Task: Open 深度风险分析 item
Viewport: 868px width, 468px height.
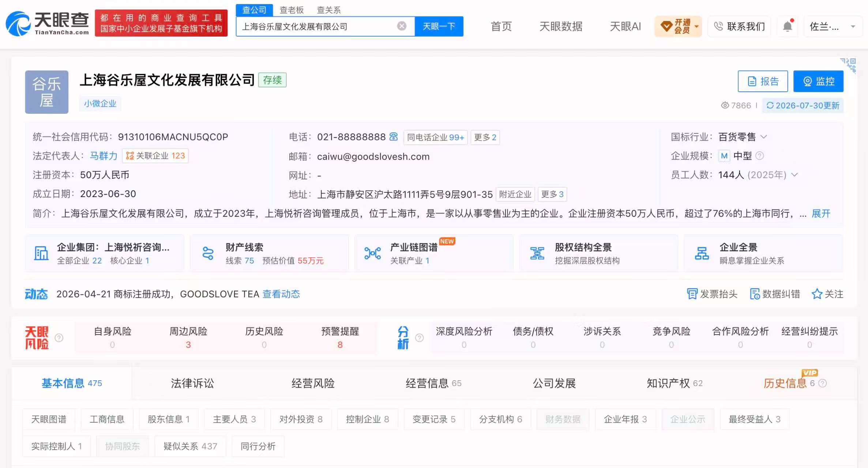Action: pos(464,337)
